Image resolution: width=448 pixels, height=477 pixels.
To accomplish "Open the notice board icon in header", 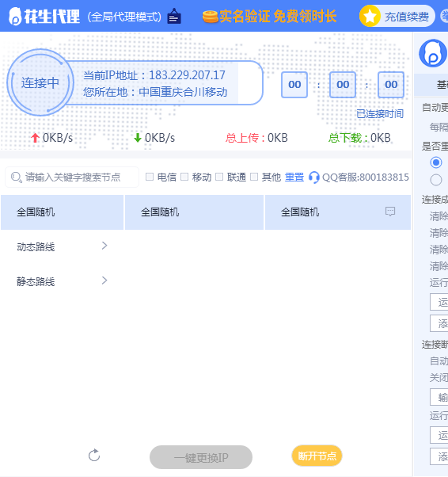I will click(x=174, y=16).
